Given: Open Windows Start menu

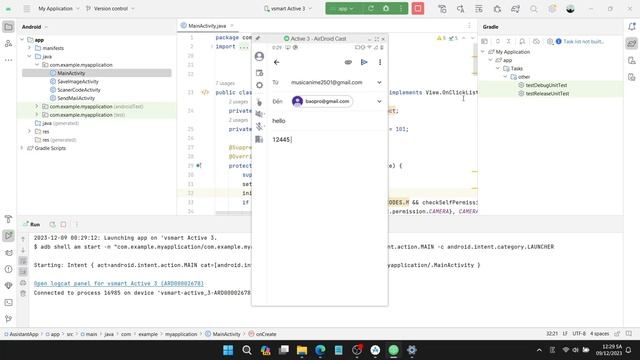Looking at the screenshot, I should (228, 350).
